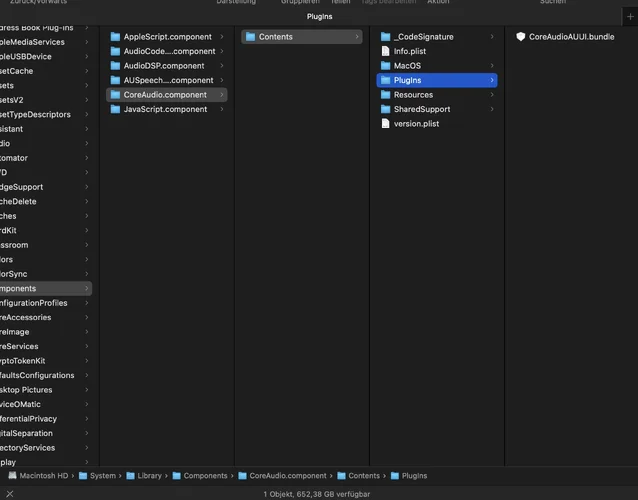
Task: Go to Library in the path bar
Action: [149, 476]
